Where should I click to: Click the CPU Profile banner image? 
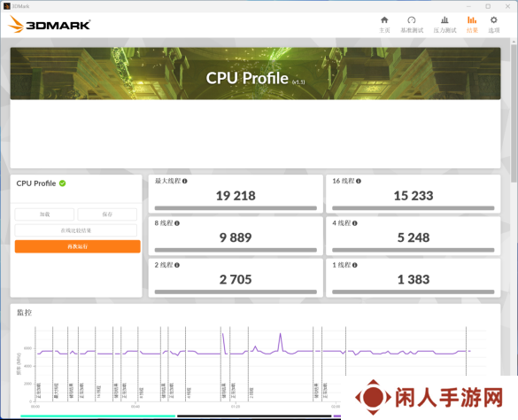[x=255, y=74]
